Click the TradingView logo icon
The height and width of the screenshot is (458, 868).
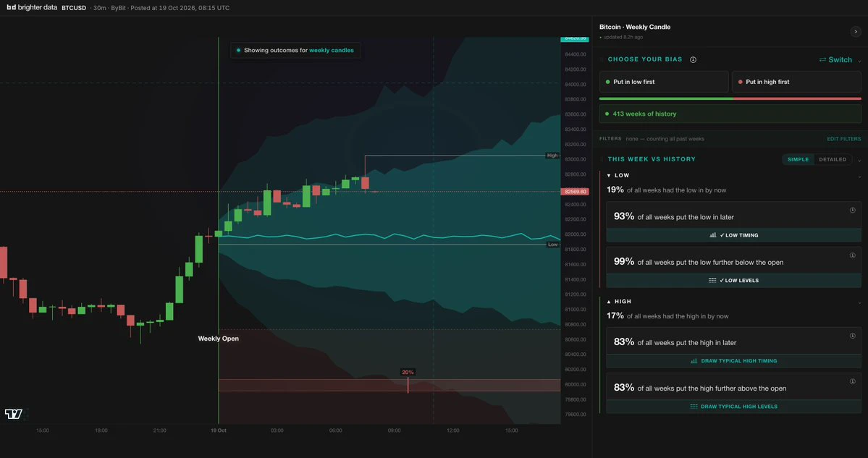click(13, 414)
